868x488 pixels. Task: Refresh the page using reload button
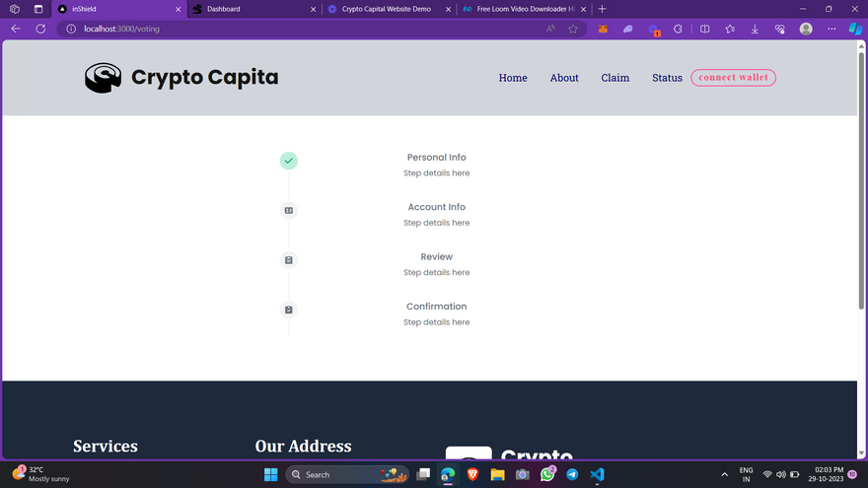coord(40,29)
